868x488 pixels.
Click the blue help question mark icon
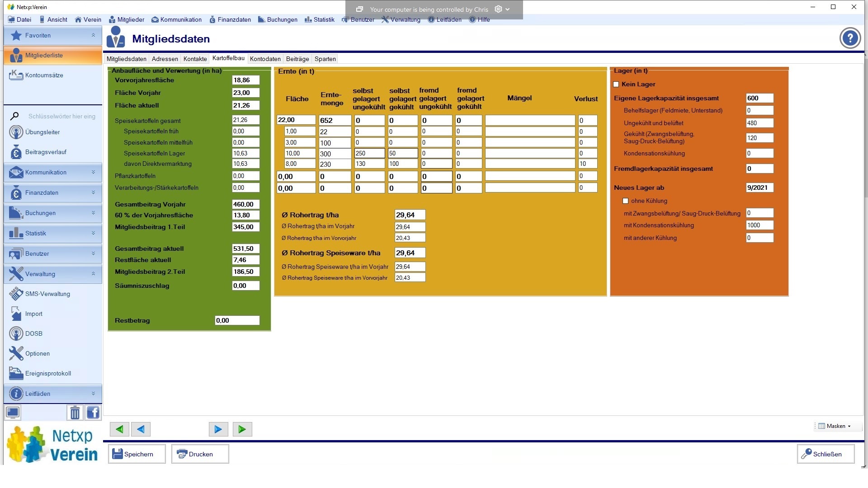tap(850, 38)
